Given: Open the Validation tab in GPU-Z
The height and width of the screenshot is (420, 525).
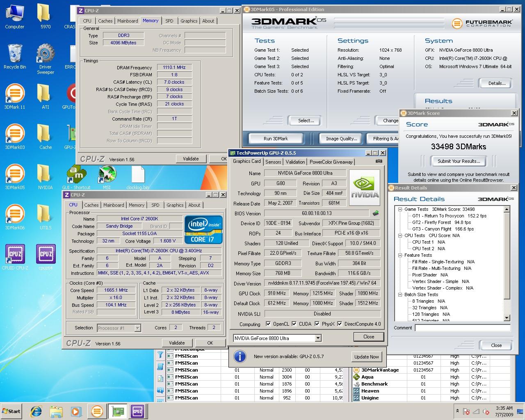Looking at the screenshot, I should point(295,162).
